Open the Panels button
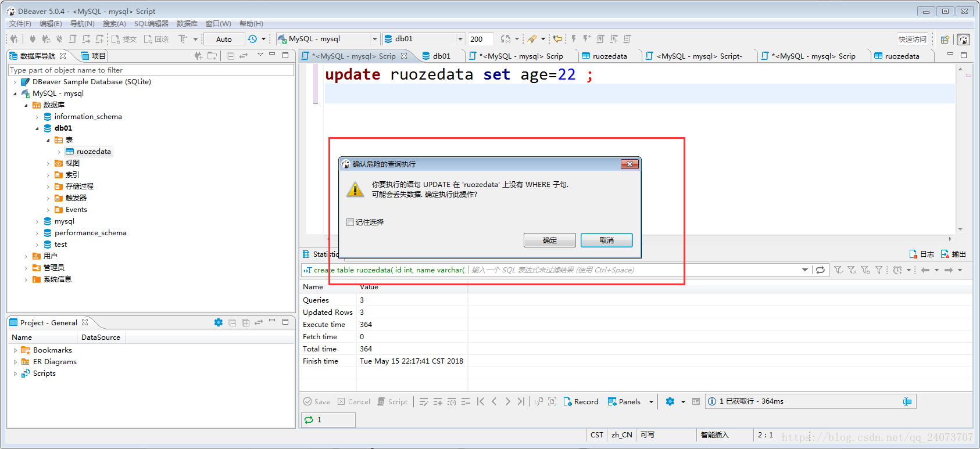 pyautogui.click(x=624, y=401)
